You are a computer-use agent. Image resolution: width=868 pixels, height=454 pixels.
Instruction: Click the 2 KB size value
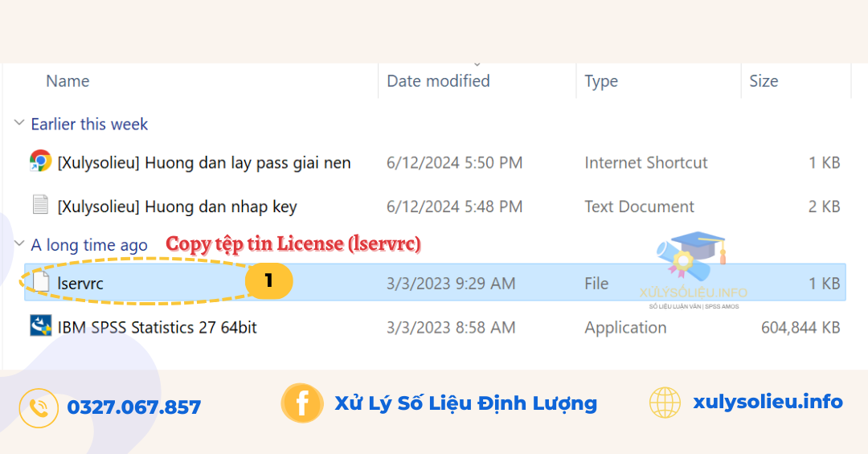[x=825, y=207]
